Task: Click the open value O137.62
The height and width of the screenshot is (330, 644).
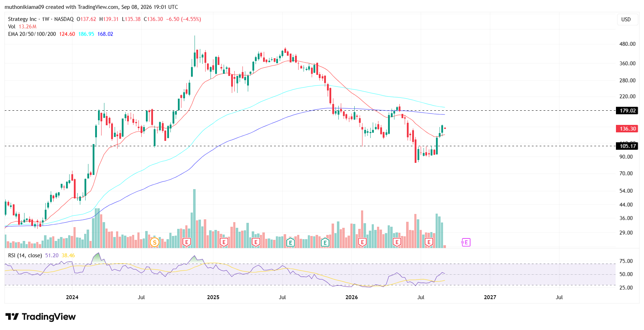Action: (x=86, y=19)
